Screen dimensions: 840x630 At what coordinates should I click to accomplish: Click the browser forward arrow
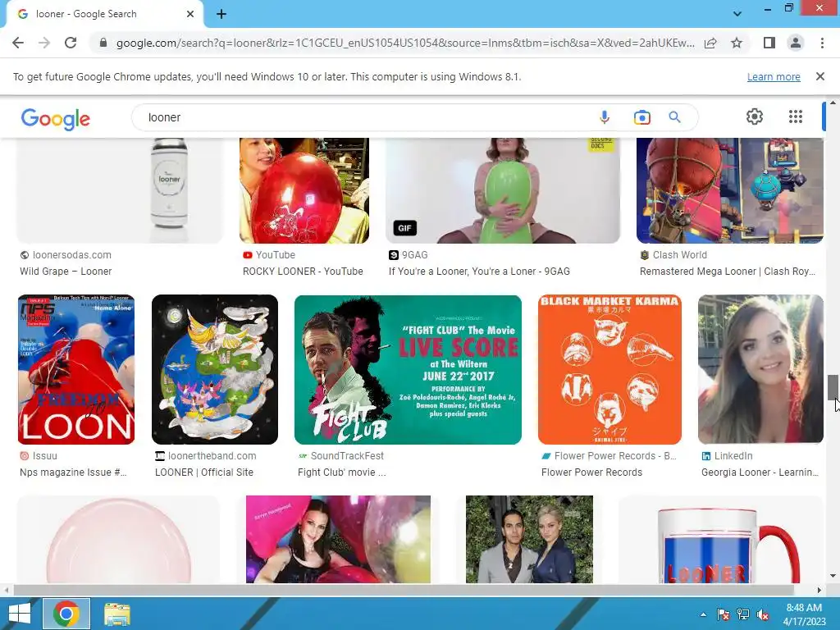click(x=44, y=43)
